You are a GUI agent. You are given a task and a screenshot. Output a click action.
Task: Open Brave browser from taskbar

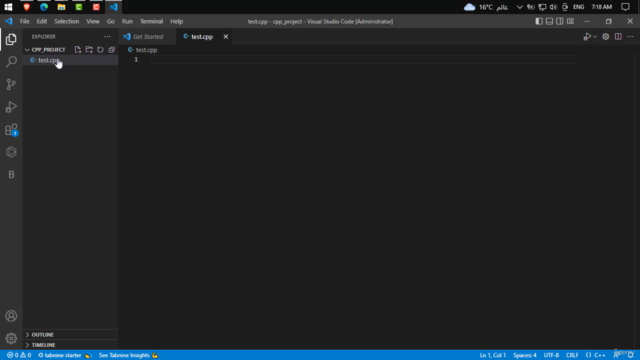point(27,7)
